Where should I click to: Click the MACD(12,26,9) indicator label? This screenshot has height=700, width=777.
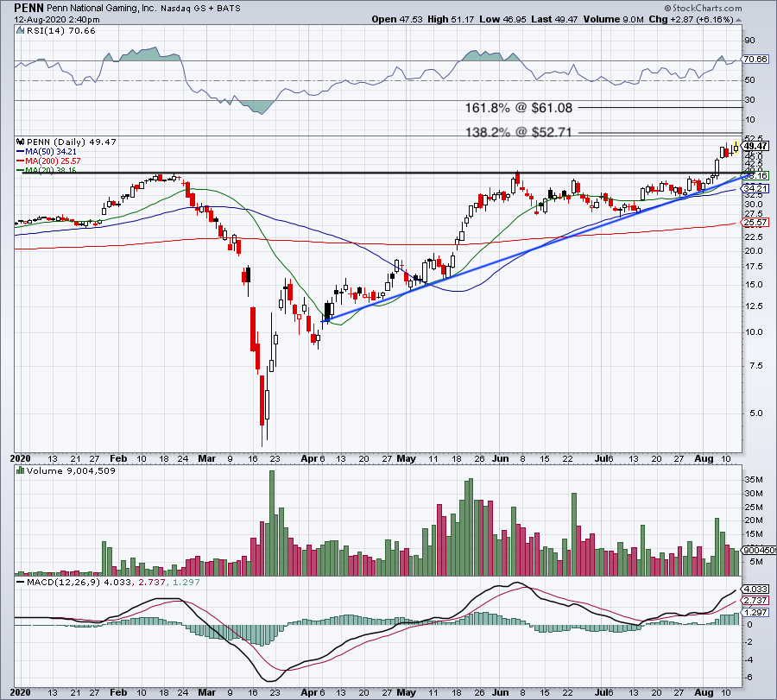click(x=63, y=582)
